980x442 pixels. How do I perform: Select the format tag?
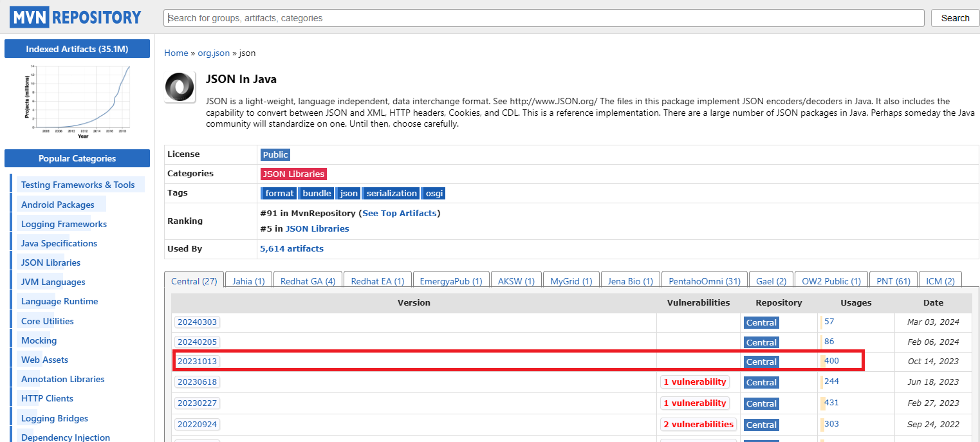click(x=279, y=193)
